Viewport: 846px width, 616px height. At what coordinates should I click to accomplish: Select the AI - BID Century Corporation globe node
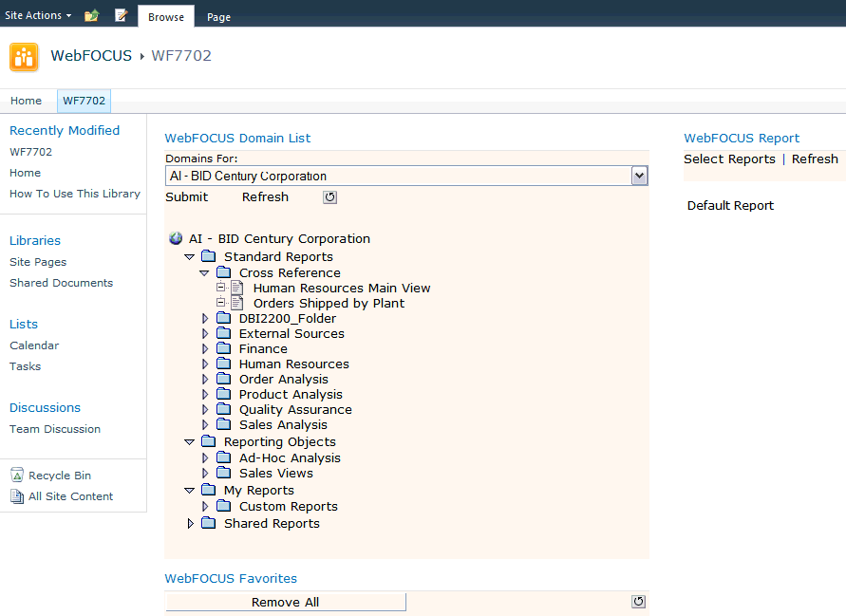point(176,239)
